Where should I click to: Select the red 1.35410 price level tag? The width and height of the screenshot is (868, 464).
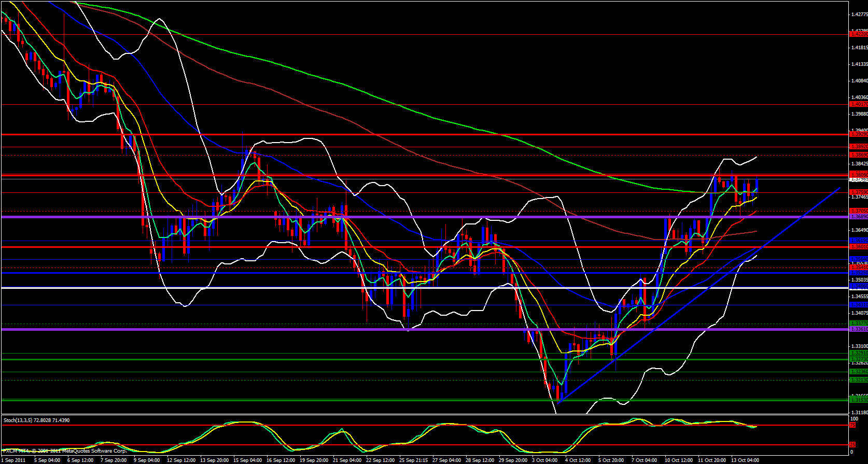tap(858, 268)
